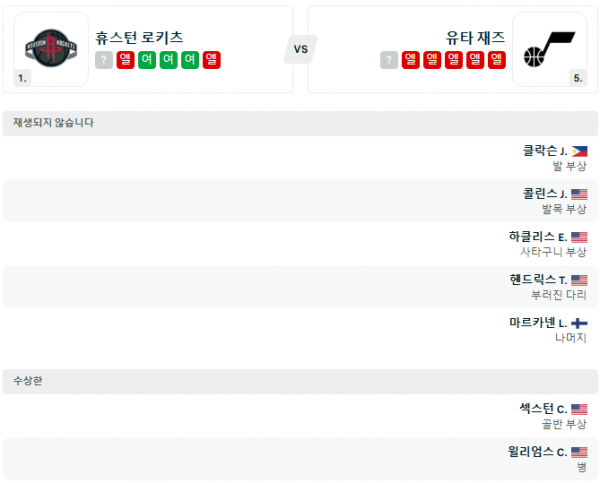Select player 하클리스 E.

538,237
